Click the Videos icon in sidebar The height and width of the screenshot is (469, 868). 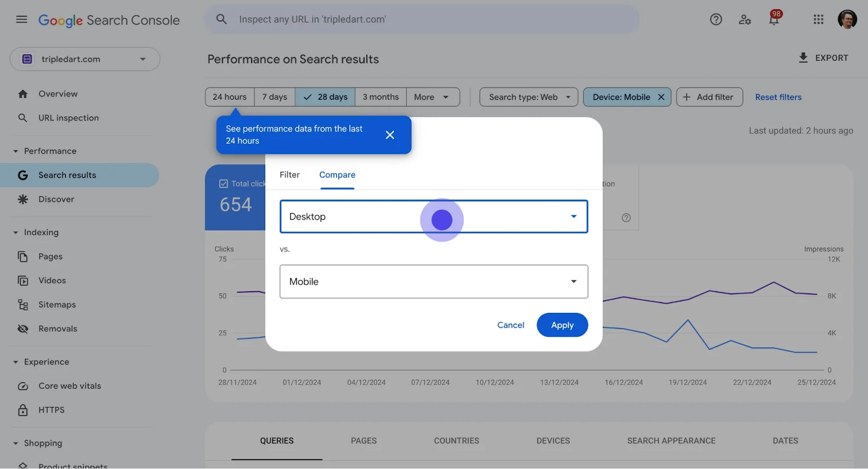click(x=23, y=281)
